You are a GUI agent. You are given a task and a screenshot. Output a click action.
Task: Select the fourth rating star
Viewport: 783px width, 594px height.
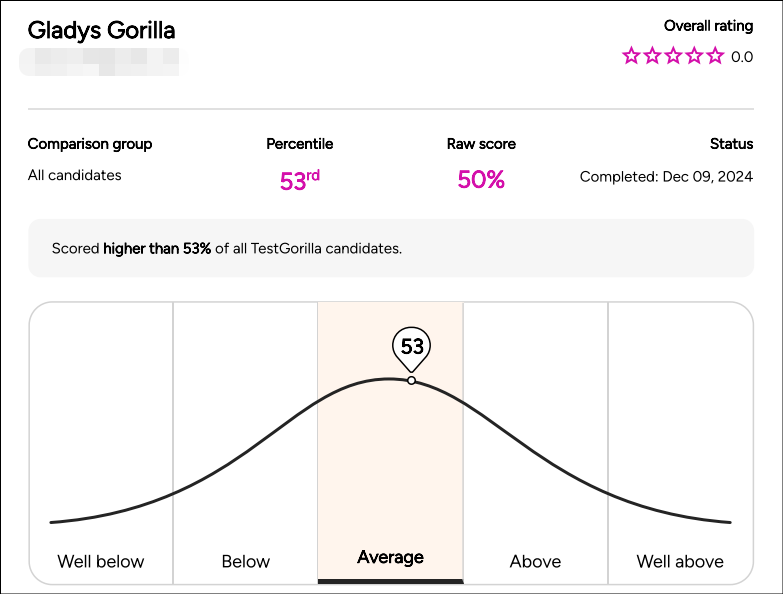click(x=694, y=55)
